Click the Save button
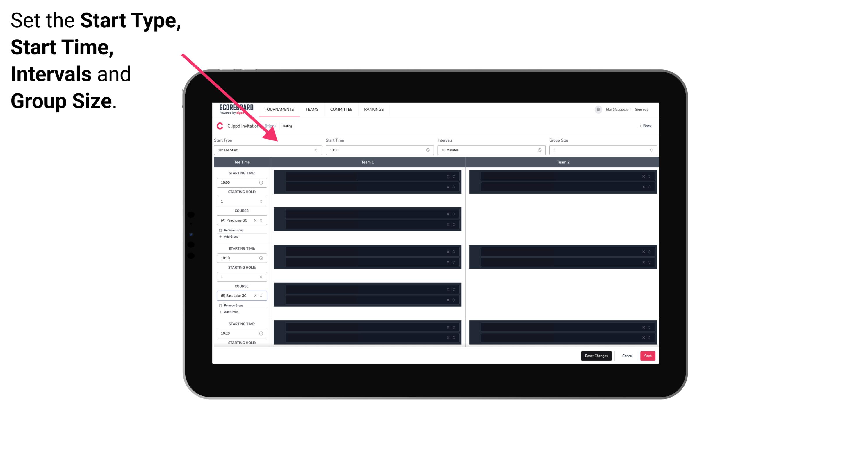 point(648,355)
